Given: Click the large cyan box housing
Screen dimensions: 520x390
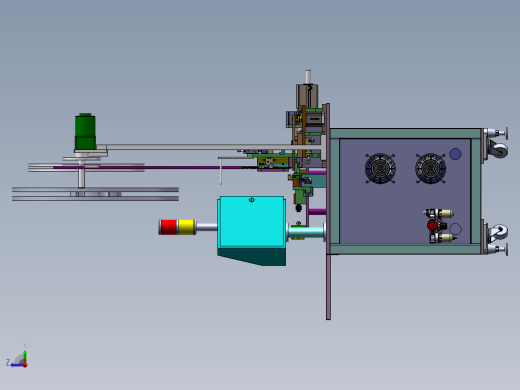Looking at the screenshot, I should pos(252,222).
